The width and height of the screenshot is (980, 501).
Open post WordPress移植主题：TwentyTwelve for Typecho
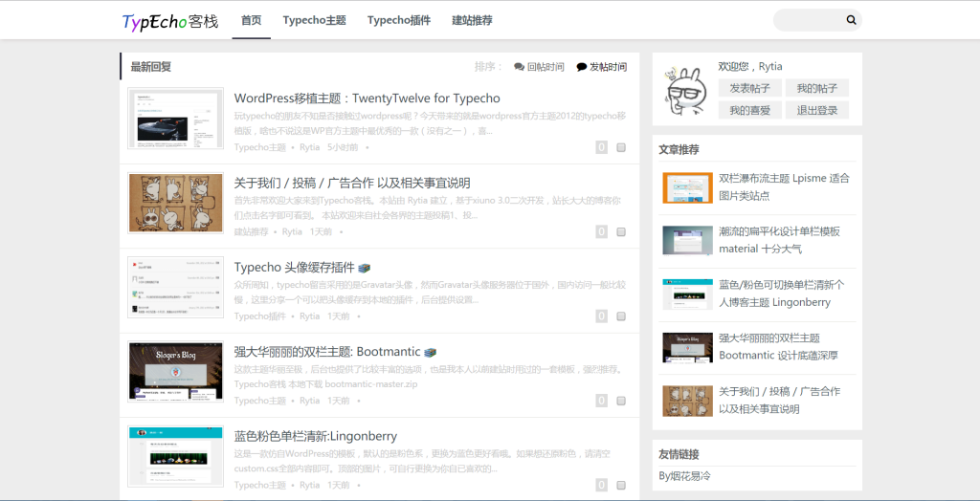tap(367, 98)
